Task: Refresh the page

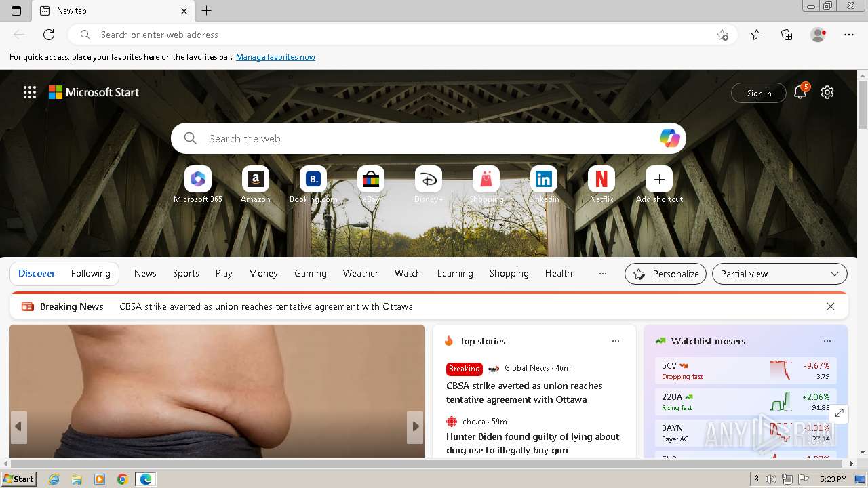Action: point(49,35)
